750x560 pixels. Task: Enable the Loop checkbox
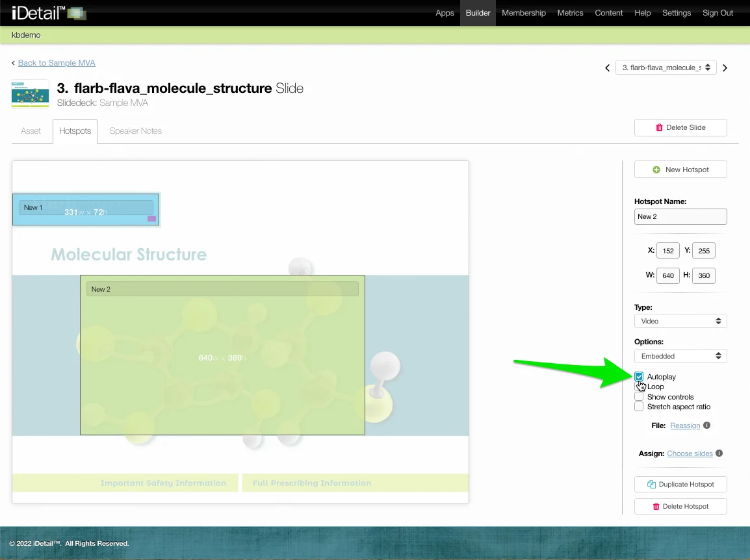pos(639,387)
